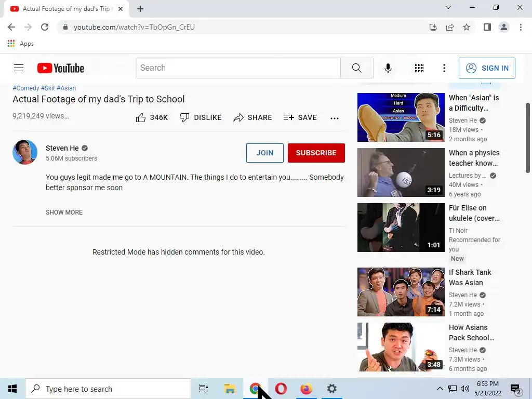Open Task View on taskbar
The height and width of the screenshot is (399, 532).
point(204,389)
